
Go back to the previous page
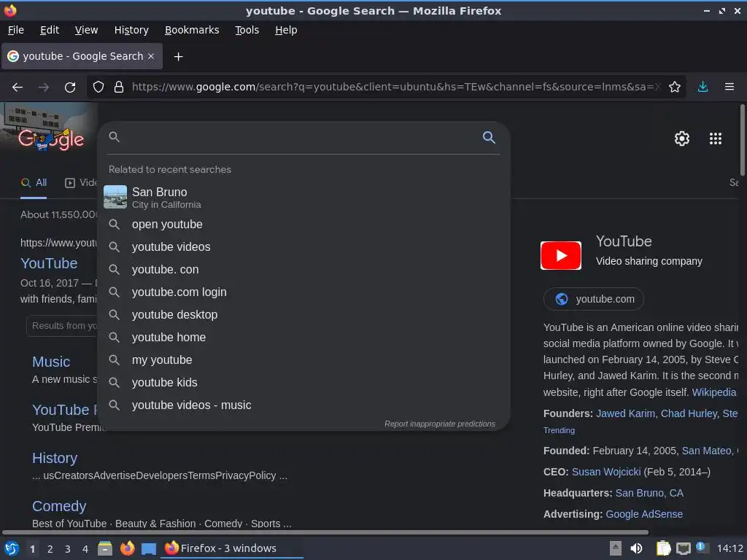18,87
